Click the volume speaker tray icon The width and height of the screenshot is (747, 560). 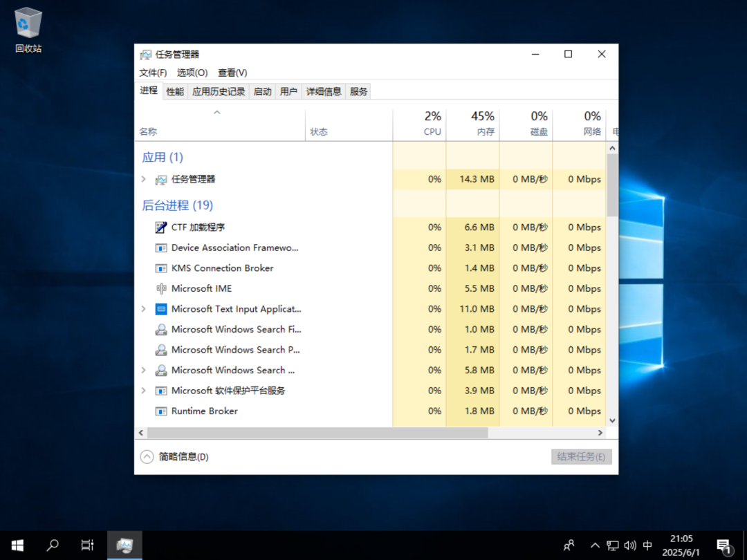pyautogui.click(x=630, y=545)
